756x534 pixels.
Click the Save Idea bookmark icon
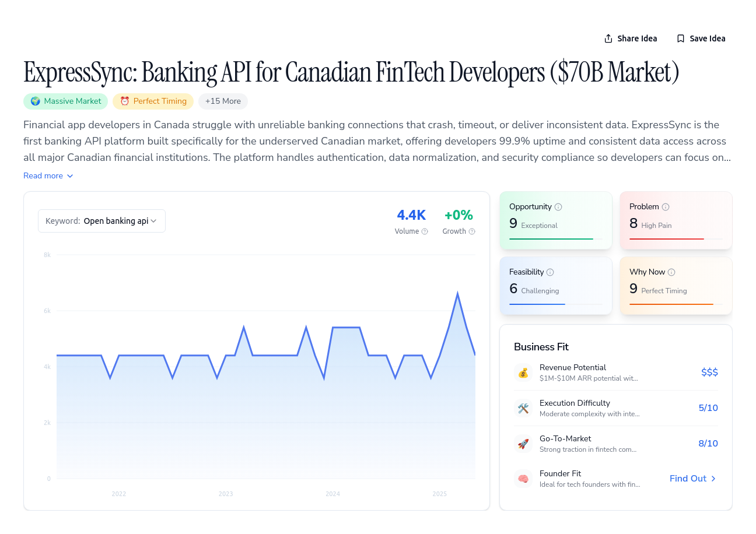coord(681,38)
